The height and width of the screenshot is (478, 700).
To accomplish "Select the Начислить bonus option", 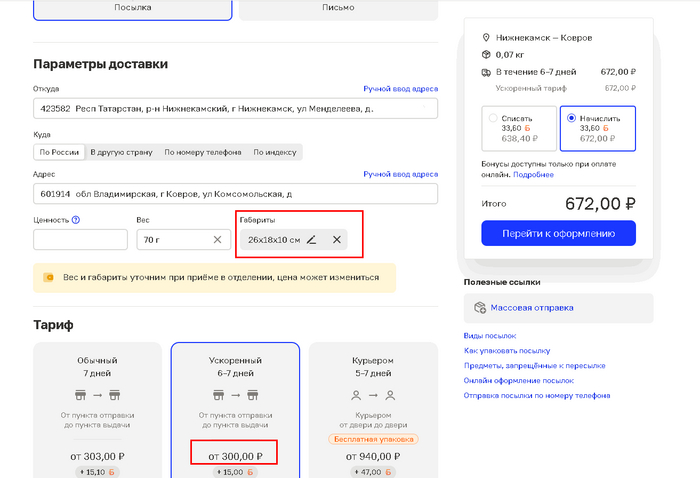I will (572, 118).
